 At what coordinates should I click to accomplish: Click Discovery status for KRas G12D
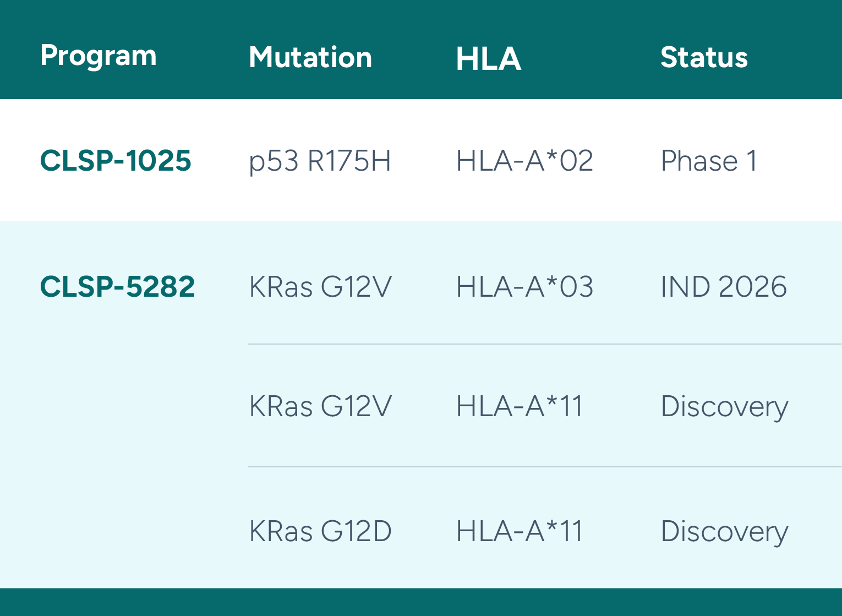point(724,532)
